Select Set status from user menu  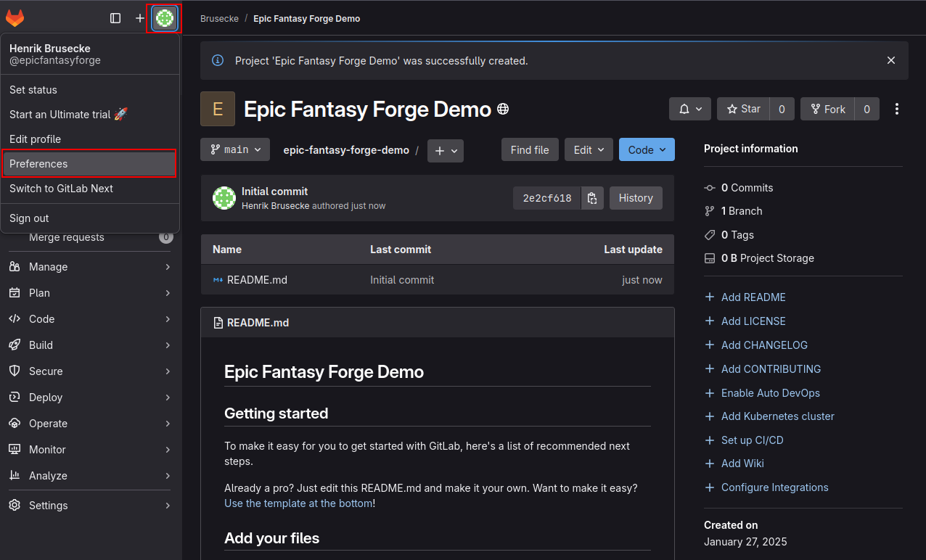[90, 90]
